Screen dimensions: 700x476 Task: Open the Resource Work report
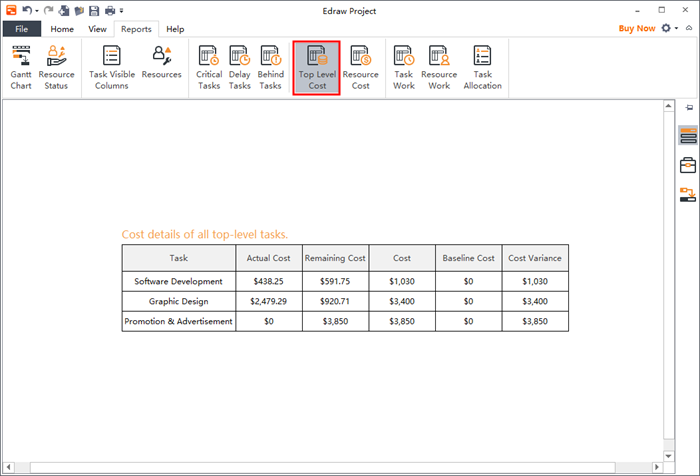[x=439, y=67]
